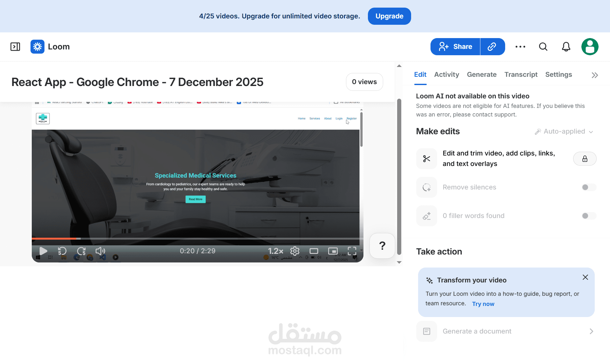Open the three-dot more options menu
Viewport: 610px width, 364px height.
[520, 47]
